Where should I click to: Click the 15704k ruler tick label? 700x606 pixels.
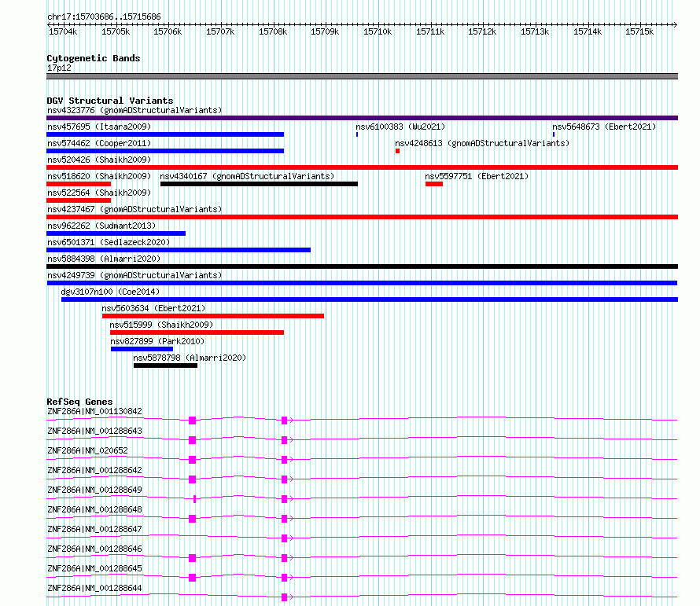click(x=63, y=31)
